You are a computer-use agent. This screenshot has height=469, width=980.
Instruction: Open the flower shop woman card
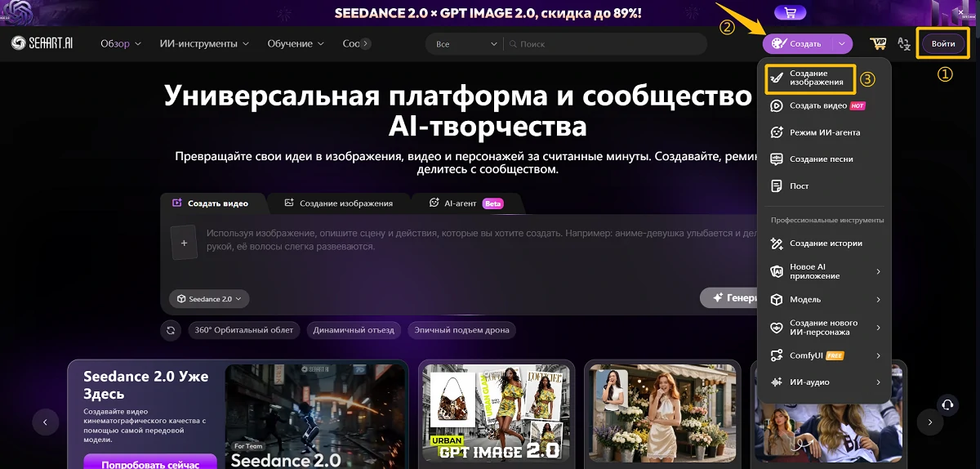[662, 416]
